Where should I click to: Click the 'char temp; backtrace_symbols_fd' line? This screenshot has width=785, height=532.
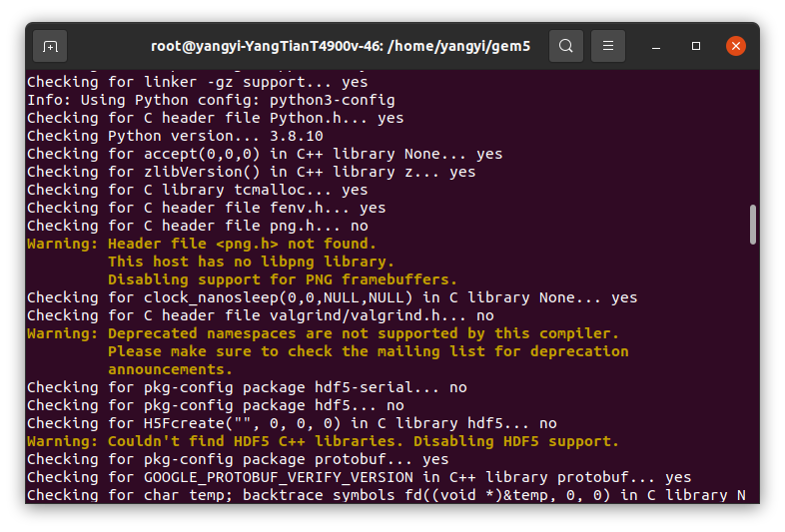pyautogui.click(x=386, y=496)
